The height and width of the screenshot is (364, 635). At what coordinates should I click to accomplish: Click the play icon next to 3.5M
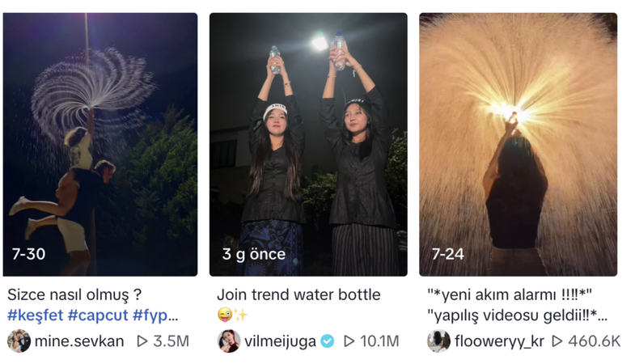click(142, 341)
